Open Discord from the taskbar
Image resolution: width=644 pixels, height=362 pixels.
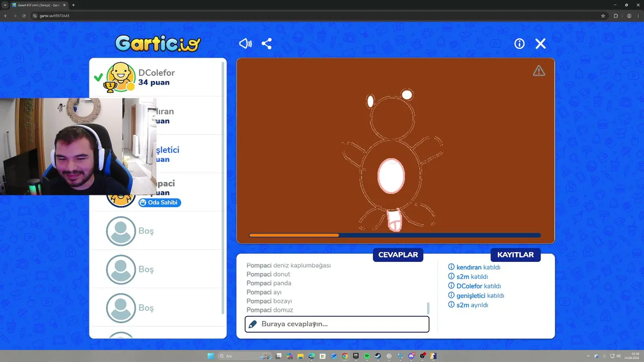coord(411,356)
